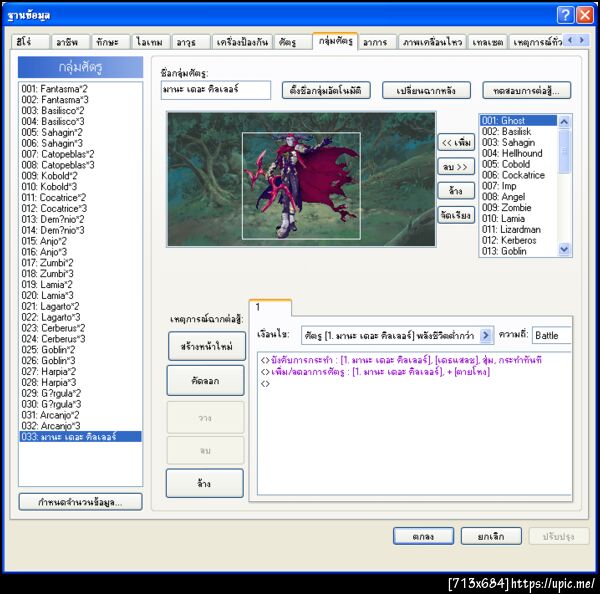Viewport: 600px width, 594px height.
Task: Open the Battle frequency dropdown
Action: pos(551,335)
